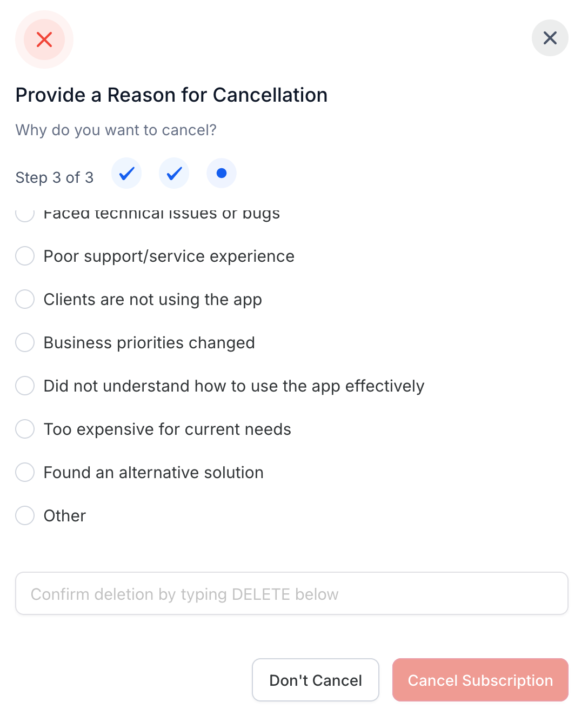Click the current step three dot indicator
The width and height of the screenshot is (588, 715).
tap(222, 174)
